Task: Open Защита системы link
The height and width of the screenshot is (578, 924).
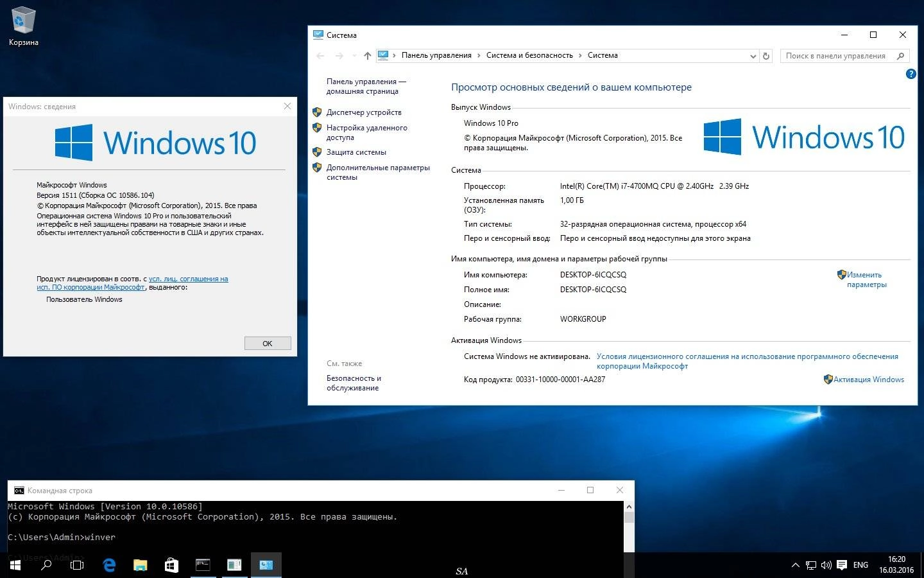Action: 356,152
